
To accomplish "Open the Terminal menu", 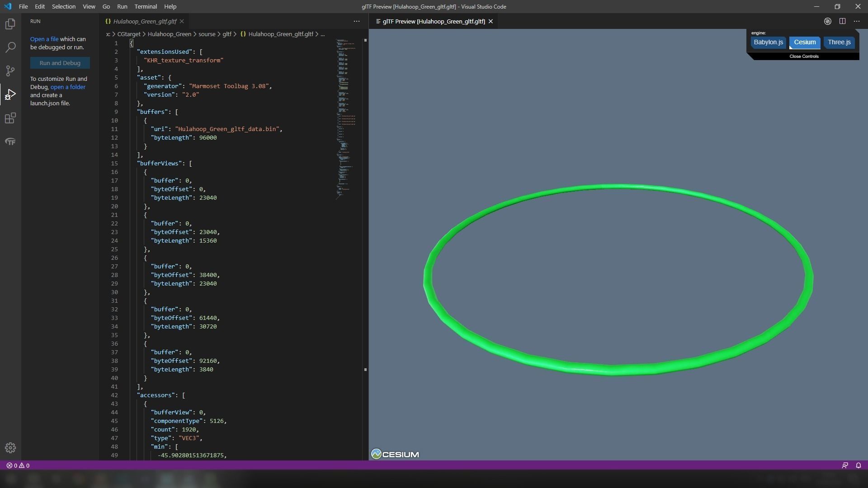I will click(x=146, y=7).
